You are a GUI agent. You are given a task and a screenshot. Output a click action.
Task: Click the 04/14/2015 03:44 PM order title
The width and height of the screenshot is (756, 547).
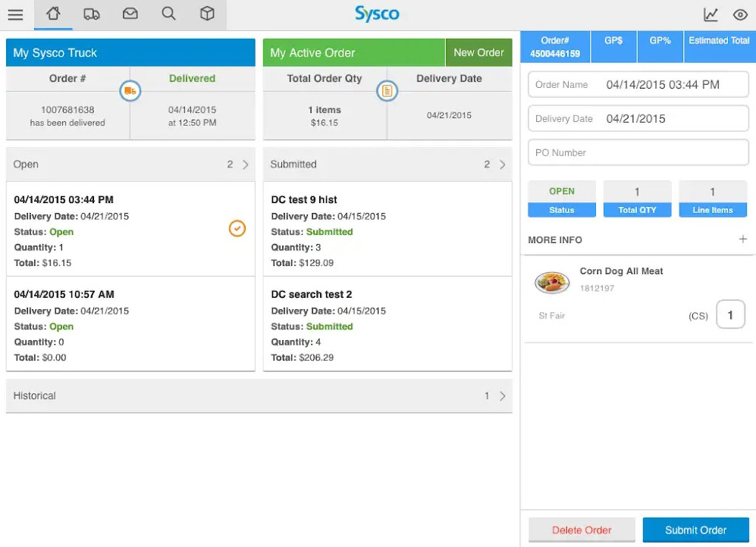point(64,199)
